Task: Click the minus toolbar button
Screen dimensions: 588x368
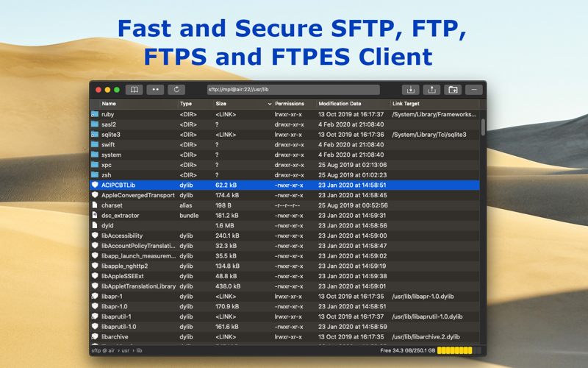Action: (474, 90)
